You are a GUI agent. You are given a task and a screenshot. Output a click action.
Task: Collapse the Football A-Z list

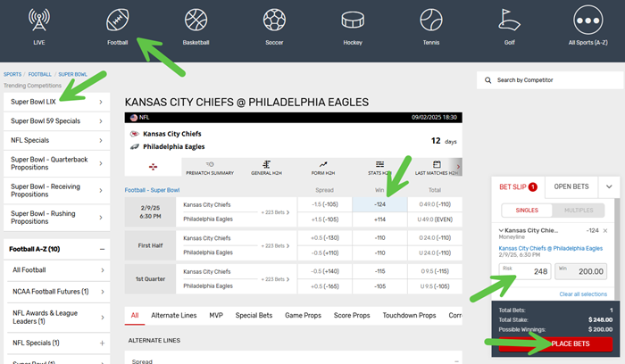pos(102,249)
